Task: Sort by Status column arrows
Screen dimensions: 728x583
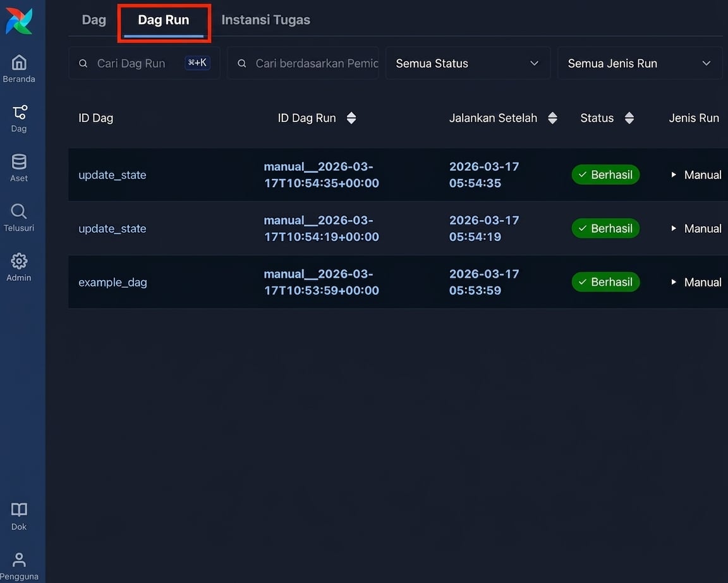Action: tap(629, 118)
